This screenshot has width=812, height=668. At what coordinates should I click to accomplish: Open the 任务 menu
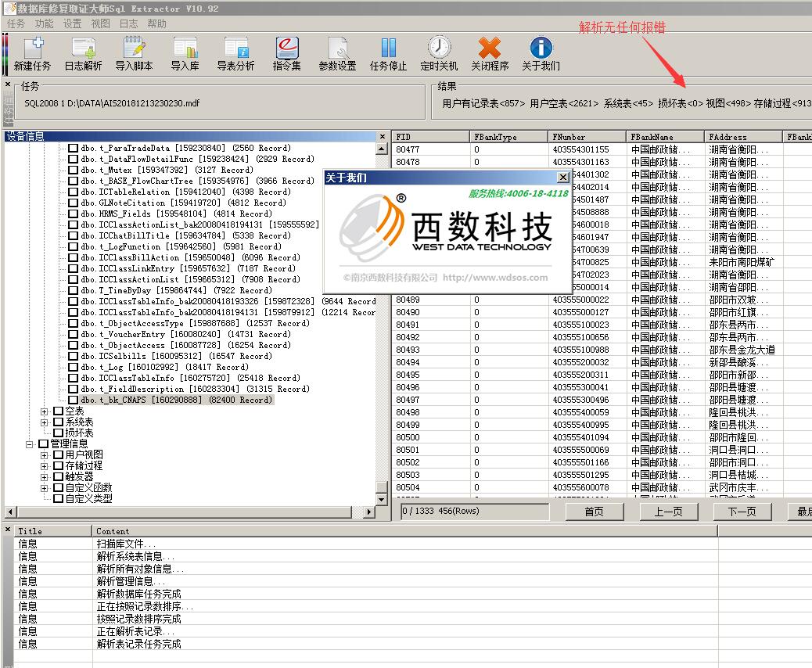(x=16, y=23)
